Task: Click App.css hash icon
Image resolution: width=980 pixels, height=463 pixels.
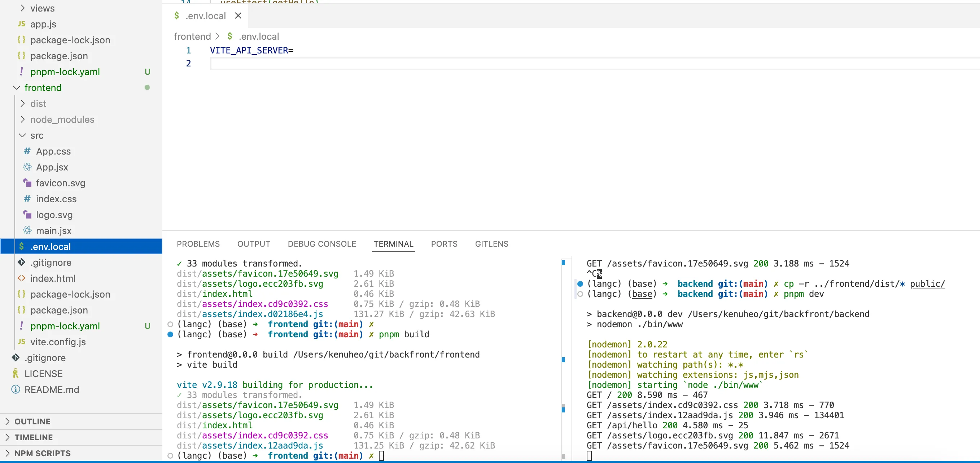Action: pos(27,151)
